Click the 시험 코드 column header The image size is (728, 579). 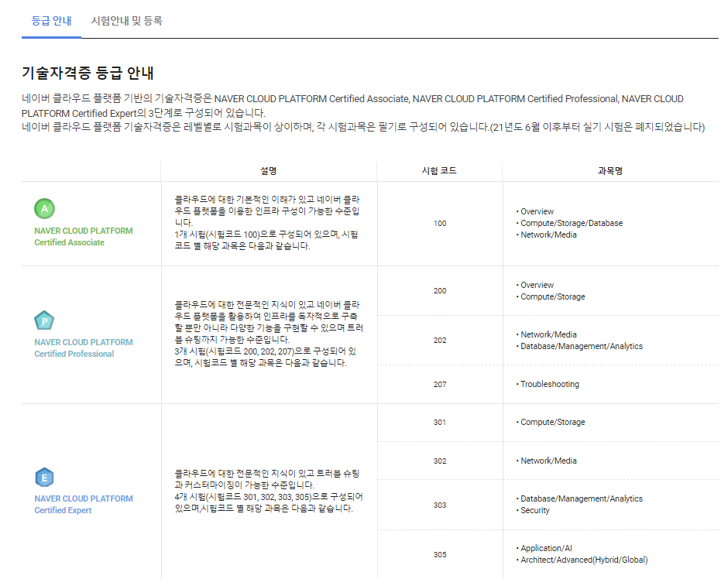click(x=439, y=171)
